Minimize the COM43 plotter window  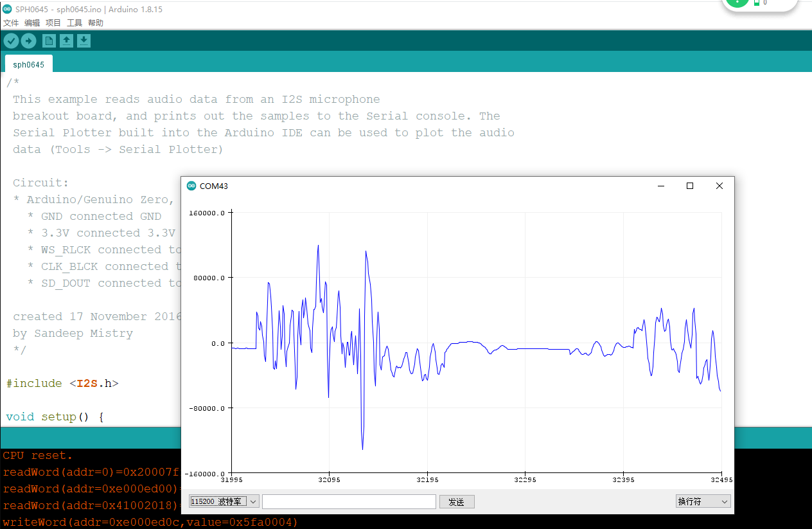[x=661, y=186]
